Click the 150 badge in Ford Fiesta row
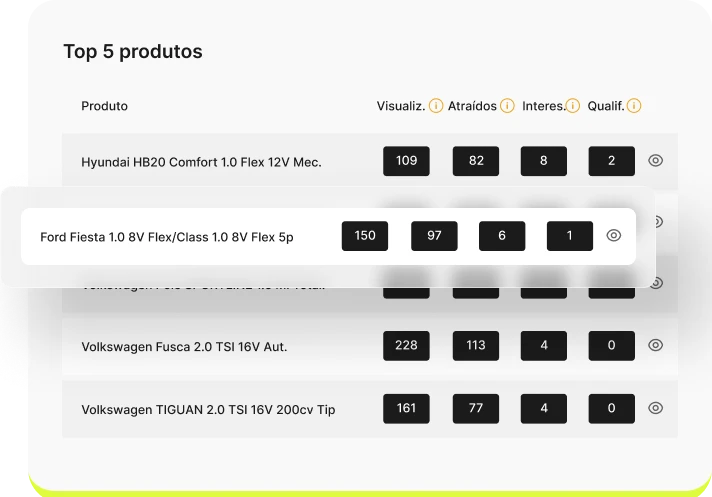 [365, 236]
